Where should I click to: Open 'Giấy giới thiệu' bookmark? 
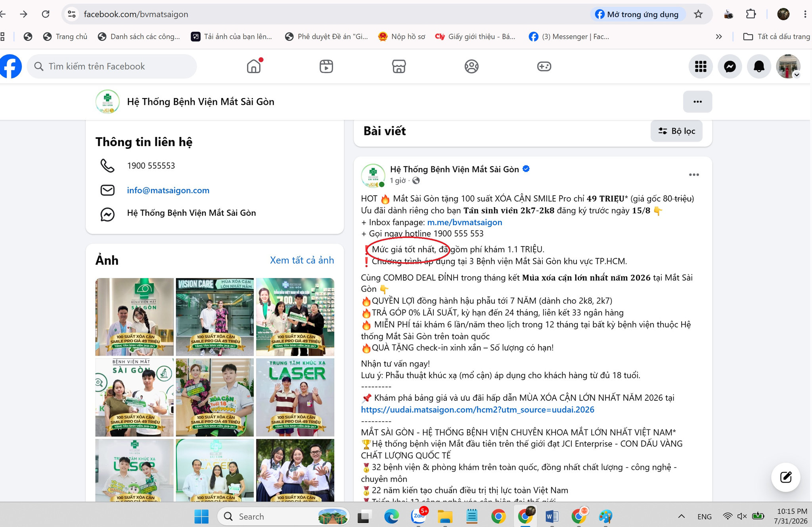pos(475,37)
